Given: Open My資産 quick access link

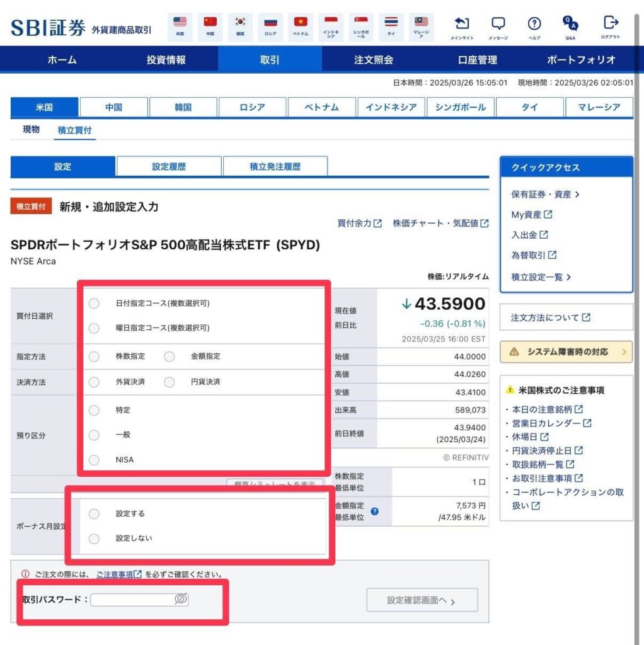Looking at the screenshot, I should pyautogui.click(x=532, y=214).
